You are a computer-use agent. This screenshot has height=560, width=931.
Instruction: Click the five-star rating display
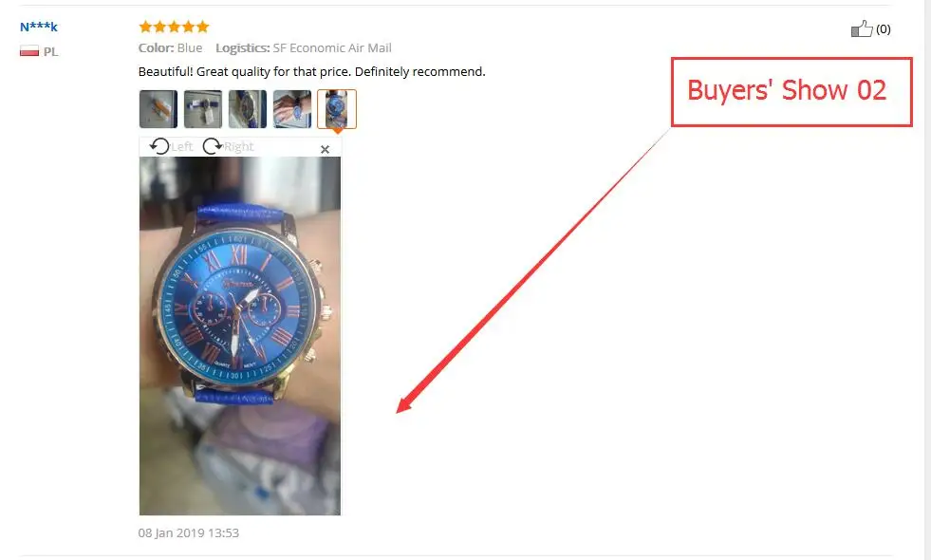(x=174, y=27)
